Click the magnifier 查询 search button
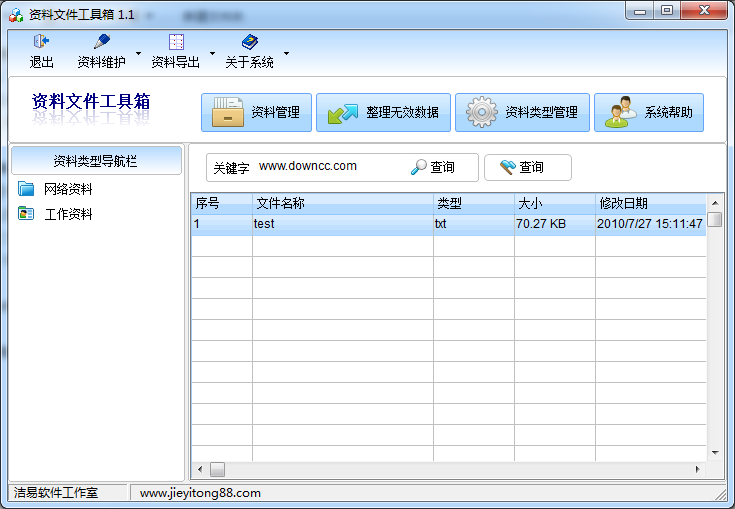Image resolution: width=735 pixels, height=509 pixels. click(433, 168)
